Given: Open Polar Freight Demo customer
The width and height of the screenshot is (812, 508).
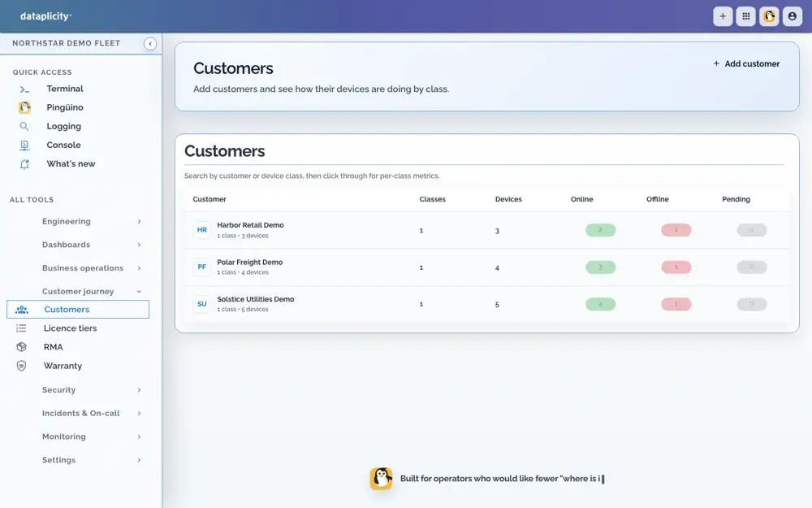Looking at the screenshot, I should point(249,263).
